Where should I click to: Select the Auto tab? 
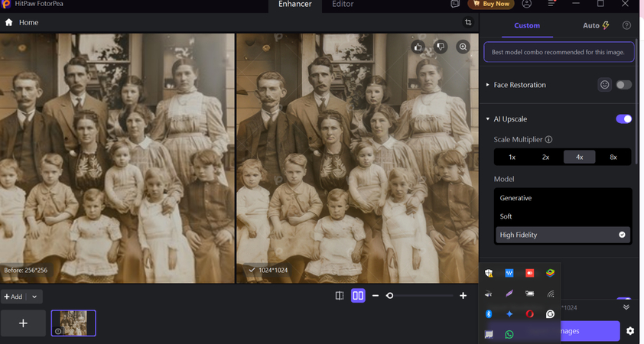pyautogui.click(x=596, y=25)
